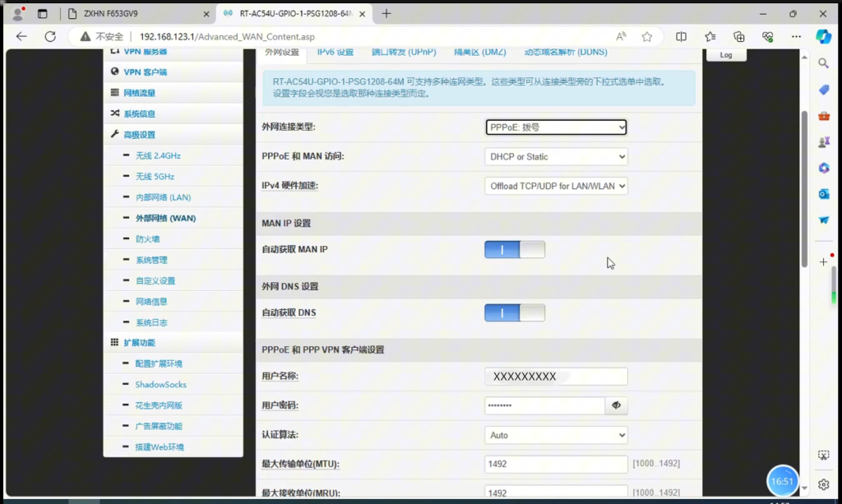Expand PPPoE 和 MAN 访问 dropdown
Image resolution: width=842 pixels, height=504 pixels.
coord(556,157)
